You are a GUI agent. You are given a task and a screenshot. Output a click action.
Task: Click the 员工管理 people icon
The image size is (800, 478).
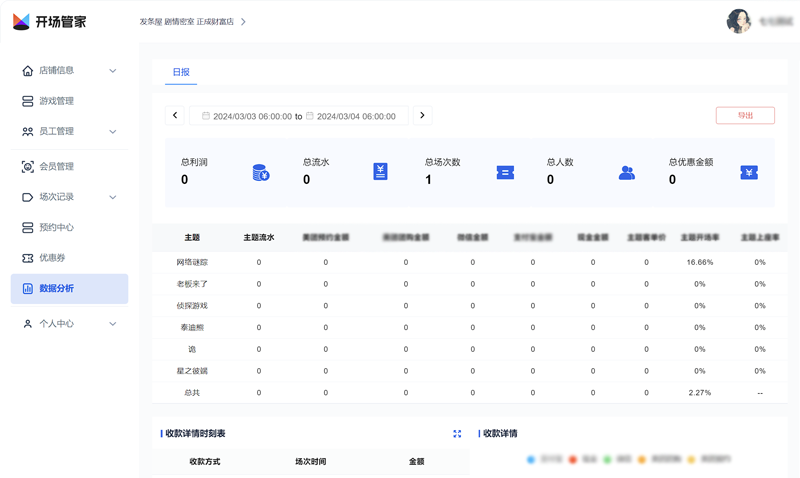(x=28, y=132)
